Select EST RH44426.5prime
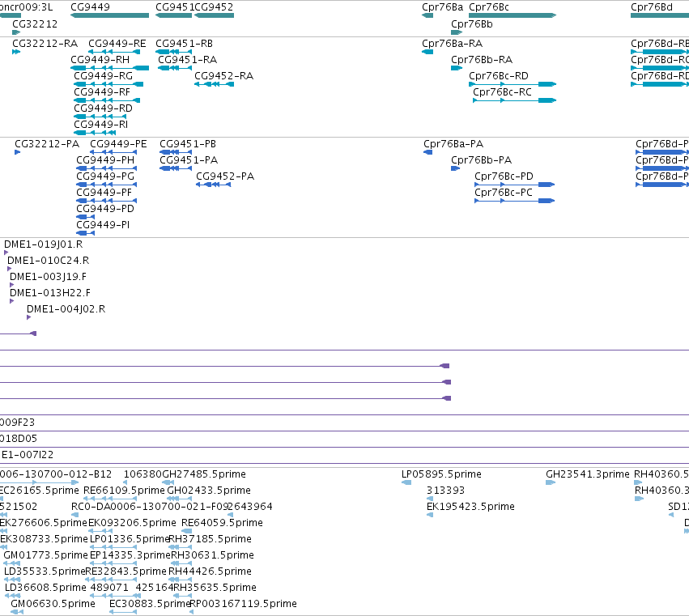The height and width of the screenshot is (616, 689). (210, 572)
